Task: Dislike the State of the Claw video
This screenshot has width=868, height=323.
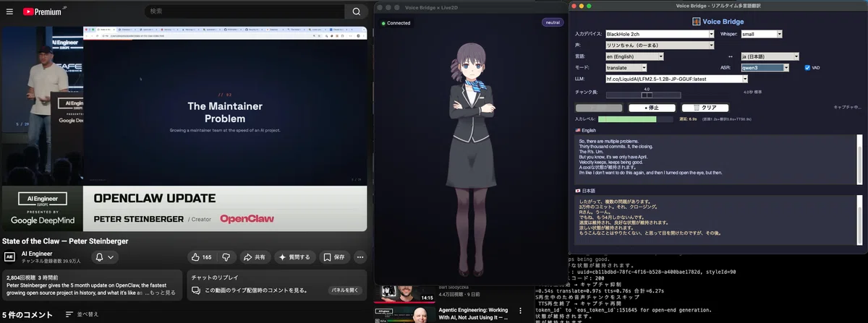Action: coord(226,257)
